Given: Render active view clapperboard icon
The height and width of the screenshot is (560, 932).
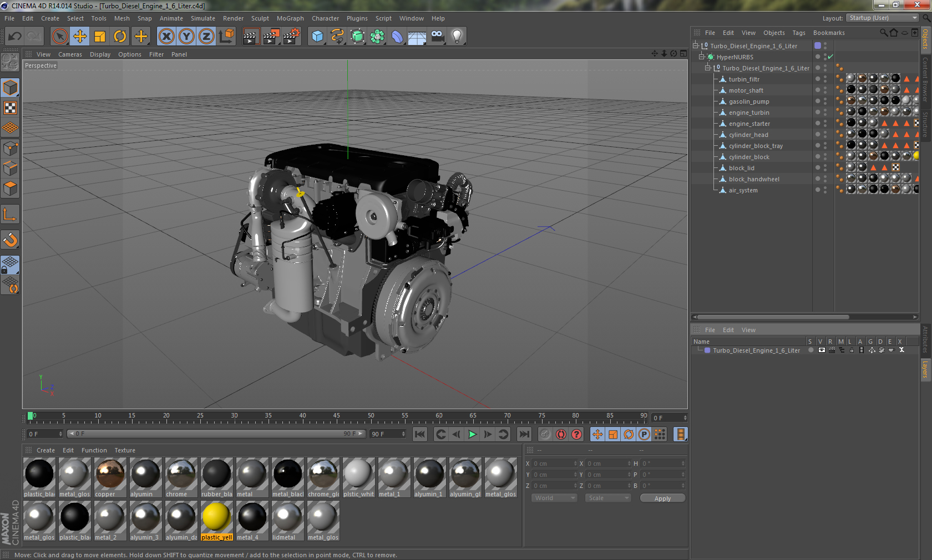Looking at the screenshot, I should tap(251, 37).
